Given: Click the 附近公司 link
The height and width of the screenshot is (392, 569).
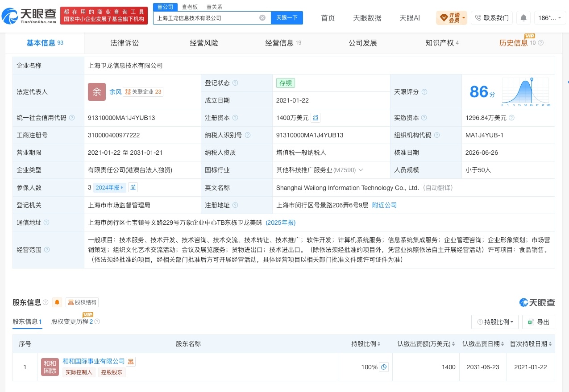Looking at the screenshot, I should coord(384,205).
